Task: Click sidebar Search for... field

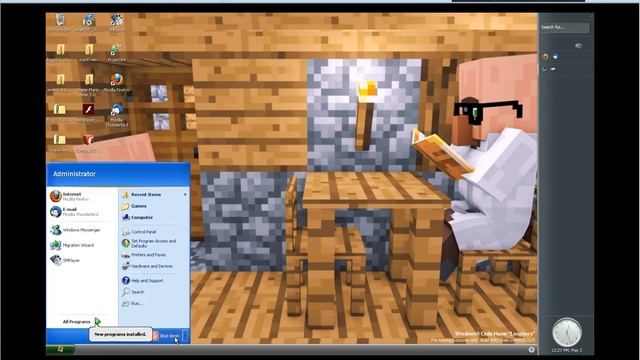Action: (x=564, y=27)
